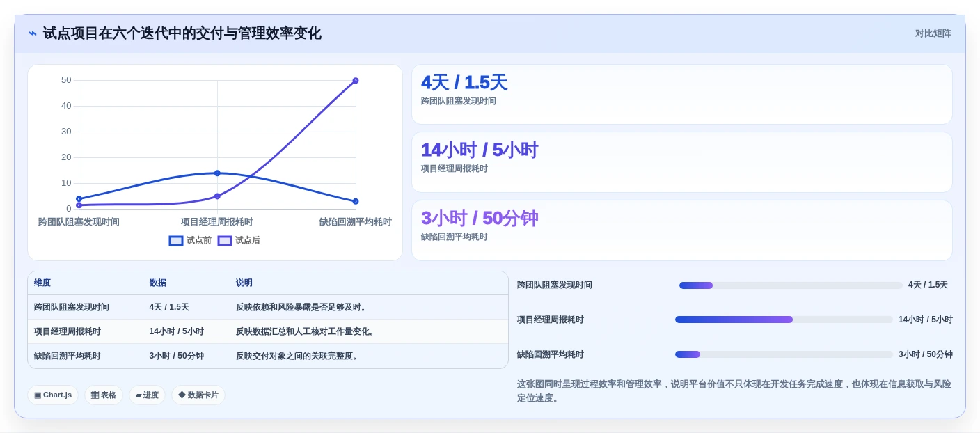
Task: Click progress row label 项目经理周报耗时
Action: (x=551, y=320)
